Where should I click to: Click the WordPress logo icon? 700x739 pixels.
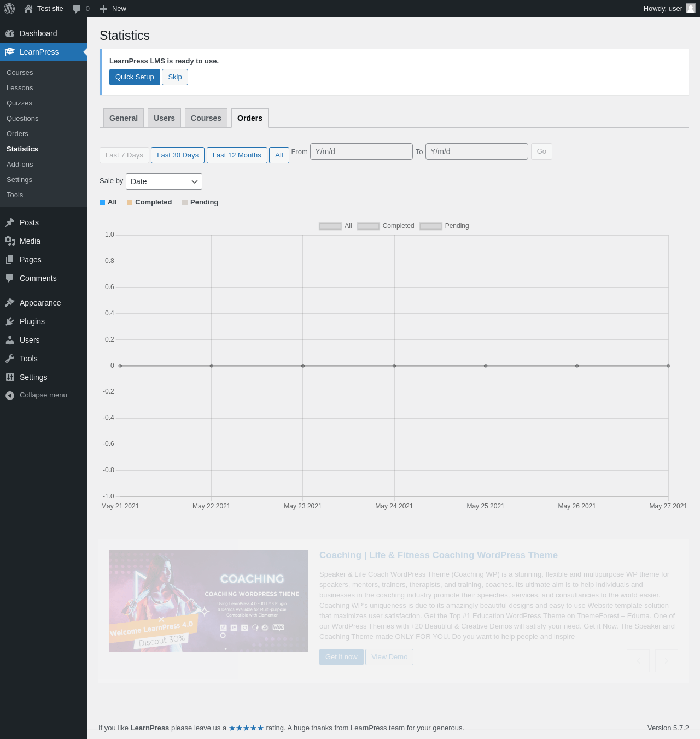click(x=9, y=9)
